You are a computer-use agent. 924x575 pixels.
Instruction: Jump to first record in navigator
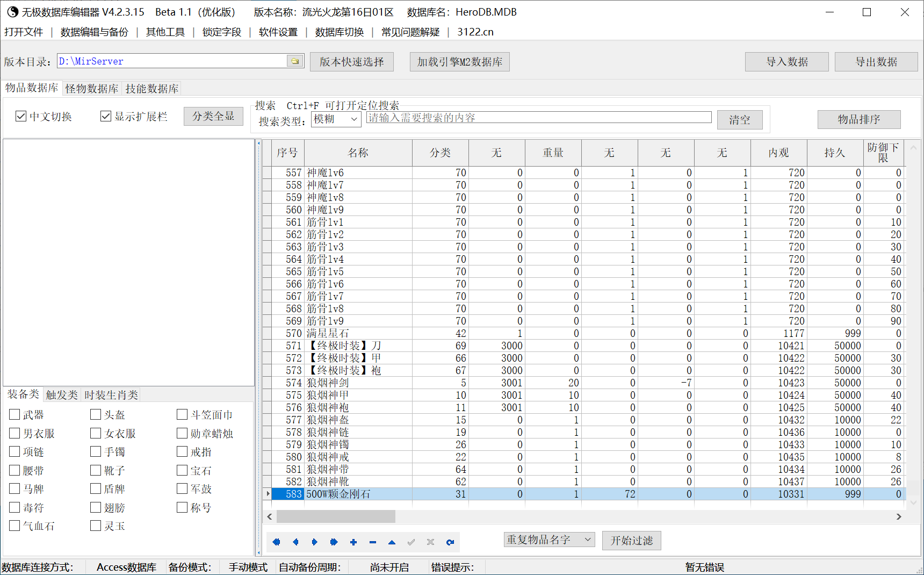click(276, 542)
